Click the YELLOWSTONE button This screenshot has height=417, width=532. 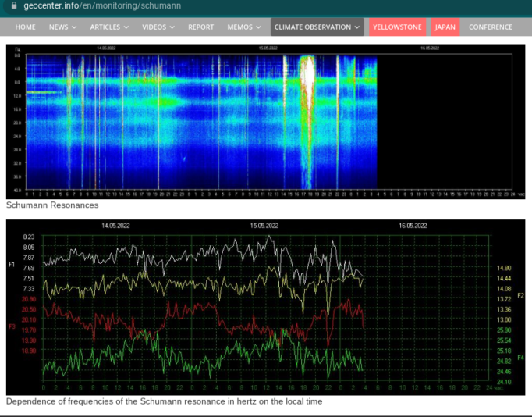point(397,27)
